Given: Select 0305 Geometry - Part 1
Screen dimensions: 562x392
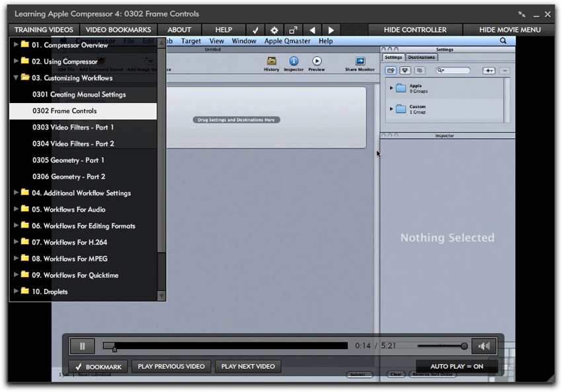Looking at the screenshot, I should pyautogui.click(x=83, y=160).
